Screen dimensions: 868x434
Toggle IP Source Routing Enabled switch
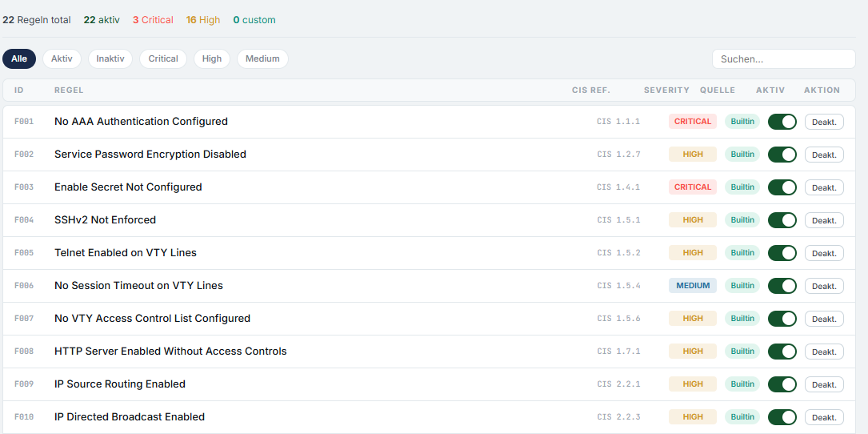tap(782, 384)
